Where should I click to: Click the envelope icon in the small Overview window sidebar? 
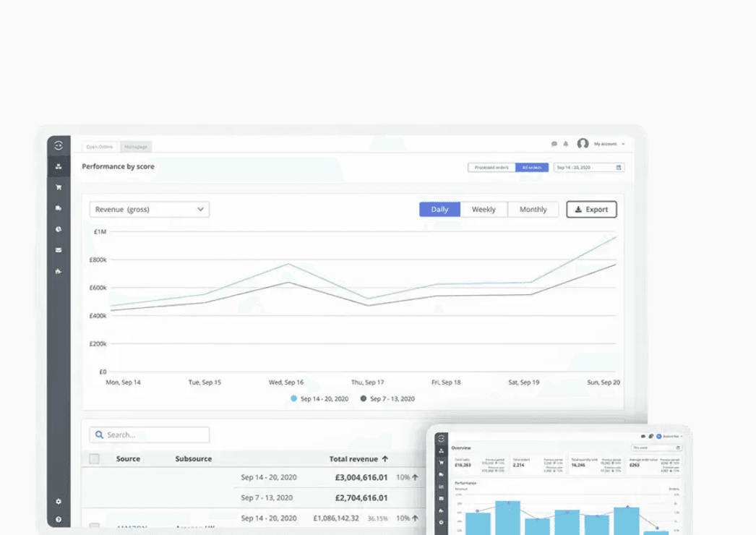(x=441, y=498)
